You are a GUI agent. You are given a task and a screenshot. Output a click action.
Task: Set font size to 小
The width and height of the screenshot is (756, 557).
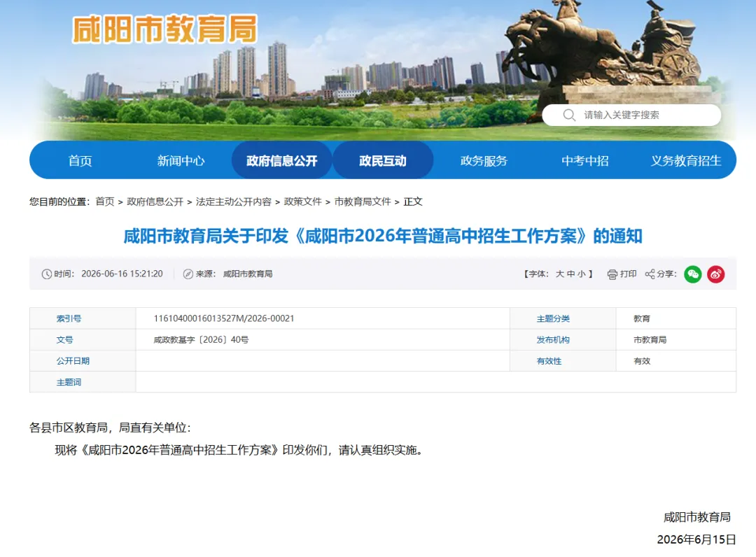point(582,274)
